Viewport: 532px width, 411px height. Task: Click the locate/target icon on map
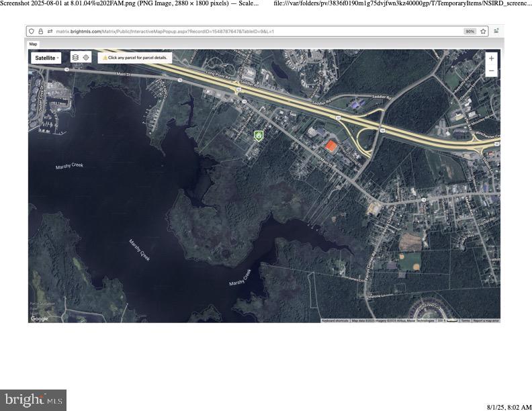86,58
